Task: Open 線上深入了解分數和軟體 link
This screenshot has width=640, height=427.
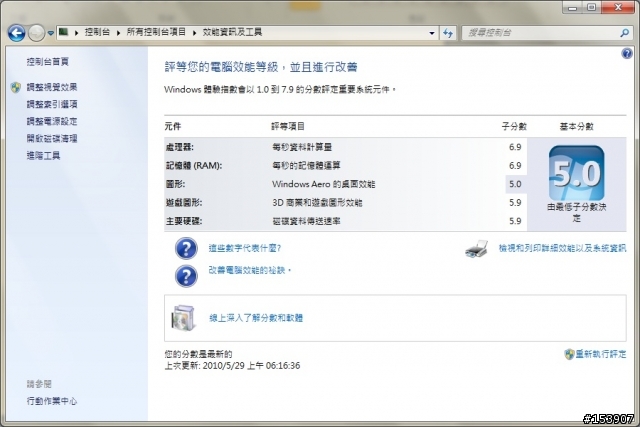Action: tap(256, 318)
